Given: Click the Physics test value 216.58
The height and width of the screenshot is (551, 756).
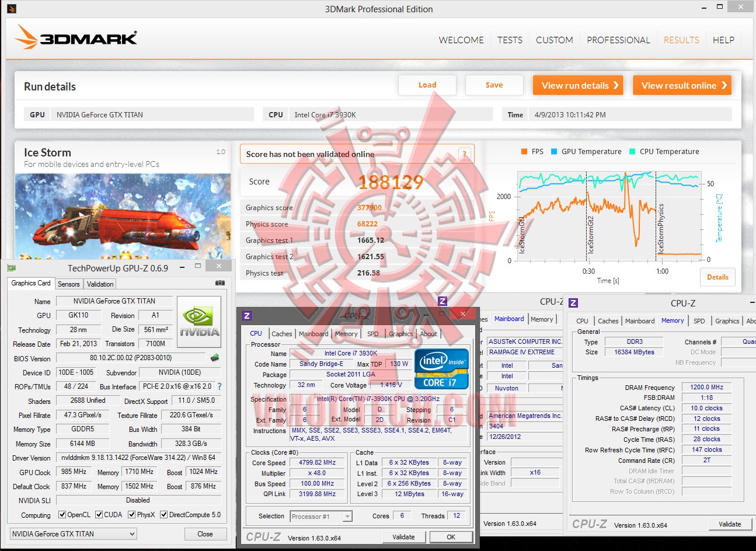Looking at the screenshot, I should point(368,273).
